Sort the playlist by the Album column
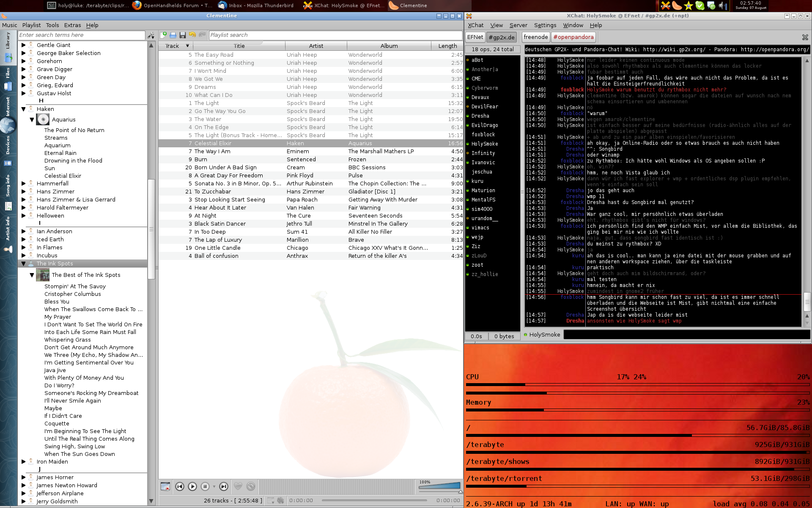Image resolution: width=812 pixels, height=508 pixels. tap(389, 46)
